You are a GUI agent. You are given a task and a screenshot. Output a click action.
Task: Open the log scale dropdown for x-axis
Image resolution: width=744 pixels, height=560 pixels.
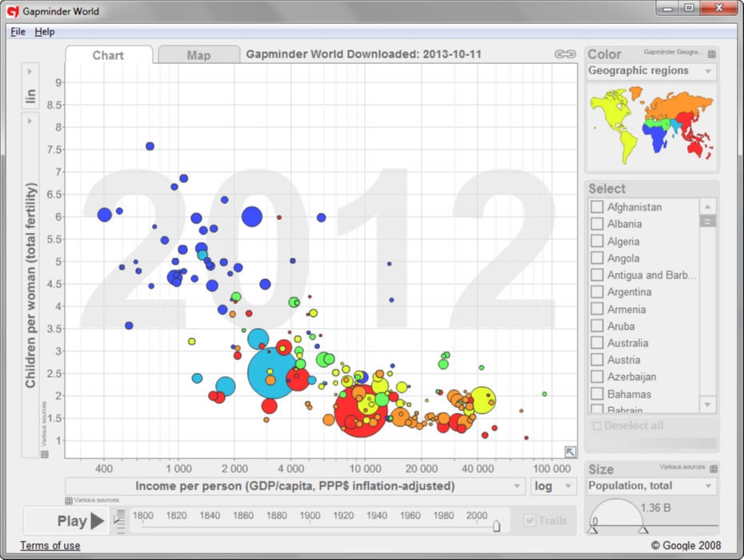554,486
